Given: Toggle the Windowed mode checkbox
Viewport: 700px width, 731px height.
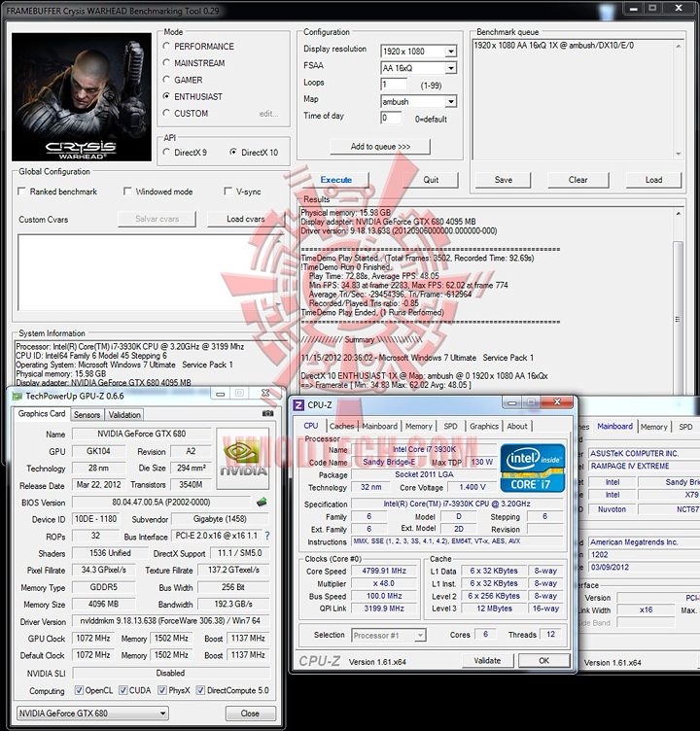Looking at the screenshot, I should tap(127, 191).
